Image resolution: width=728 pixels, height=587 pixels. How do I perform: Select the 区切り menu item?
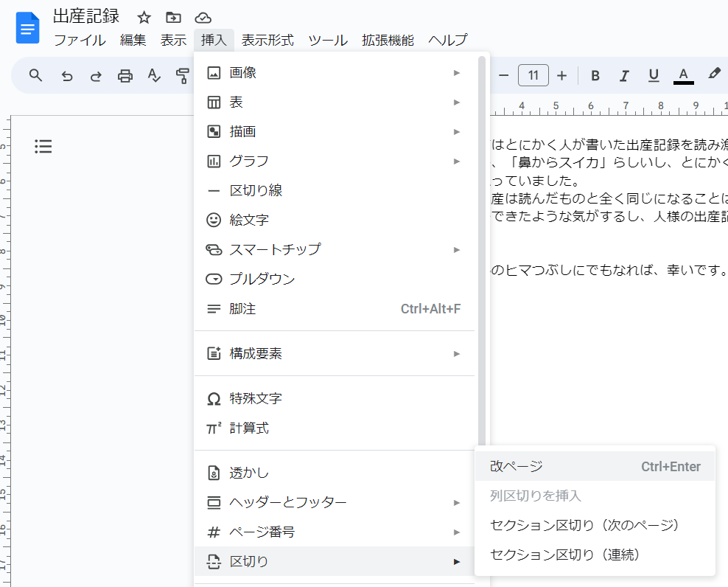(335, 561)
